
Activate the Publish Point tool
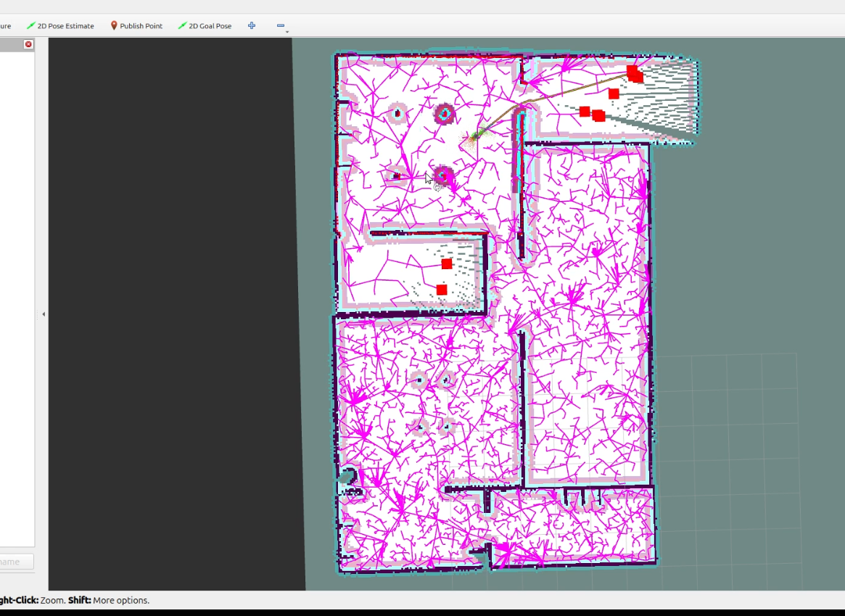136,26
